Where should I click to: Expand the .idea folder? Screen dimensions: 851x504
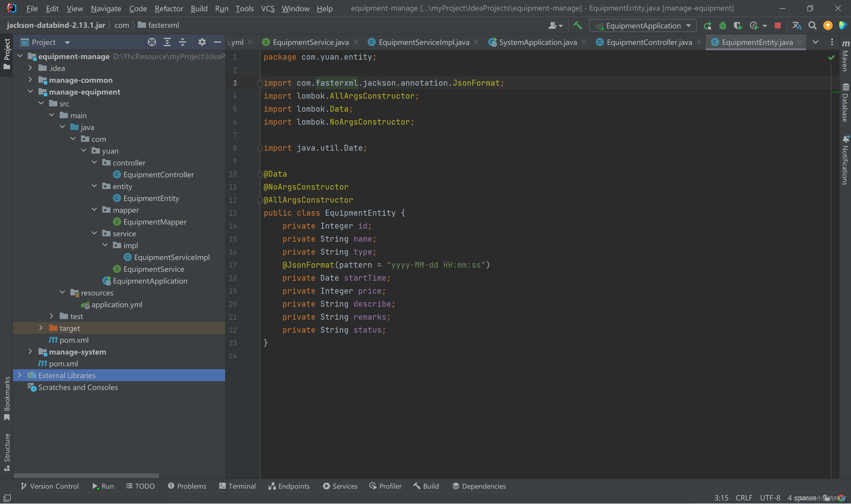30,68
